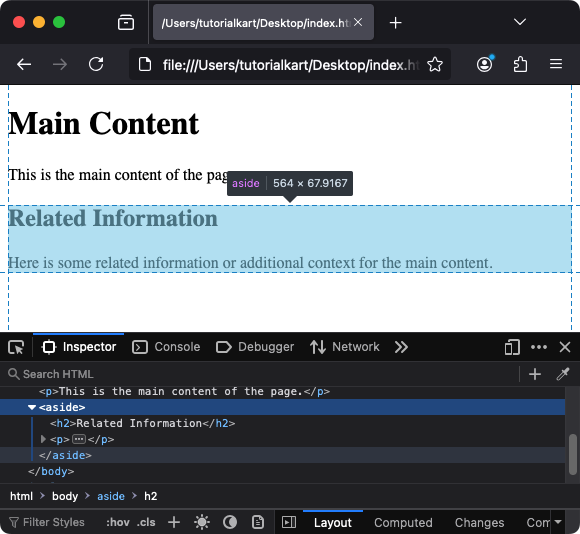Click html in the breadcrumb
Screen dimensions: 580x534
pos(21,496)
